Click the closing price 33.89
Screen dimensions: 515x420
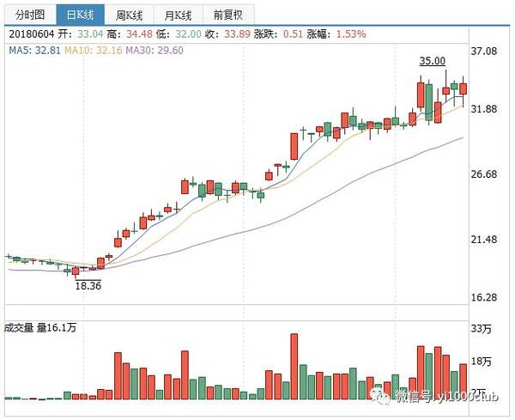237,33
